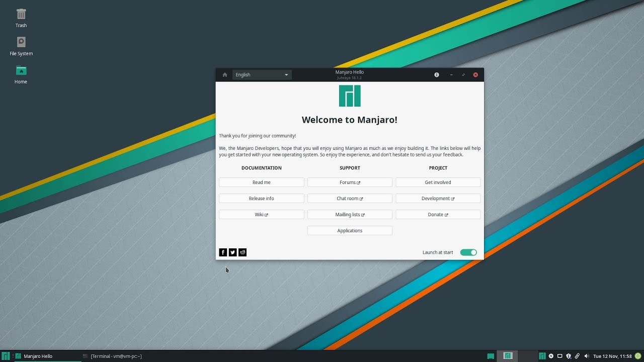Open the English language dropdown
This screenshot has height=362, width=644.
pyautogui.click(x=262, y=75)
